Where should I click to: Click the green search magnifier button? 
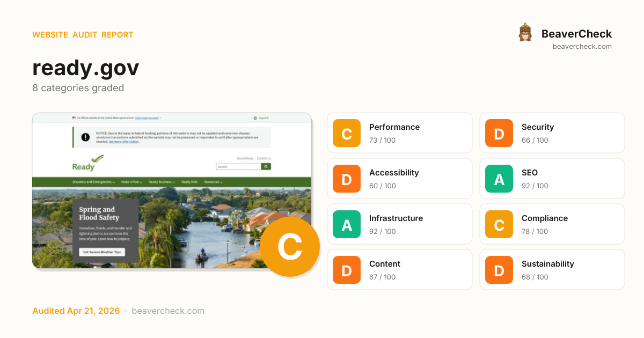[266, 167]
